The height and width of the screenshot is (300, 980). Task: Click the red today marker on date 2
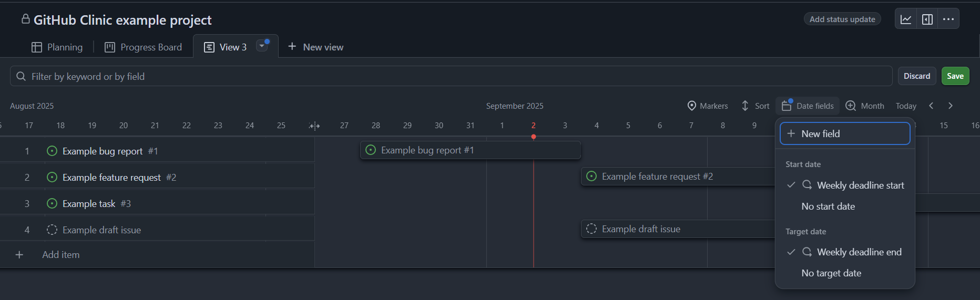(x=534, y=137)
